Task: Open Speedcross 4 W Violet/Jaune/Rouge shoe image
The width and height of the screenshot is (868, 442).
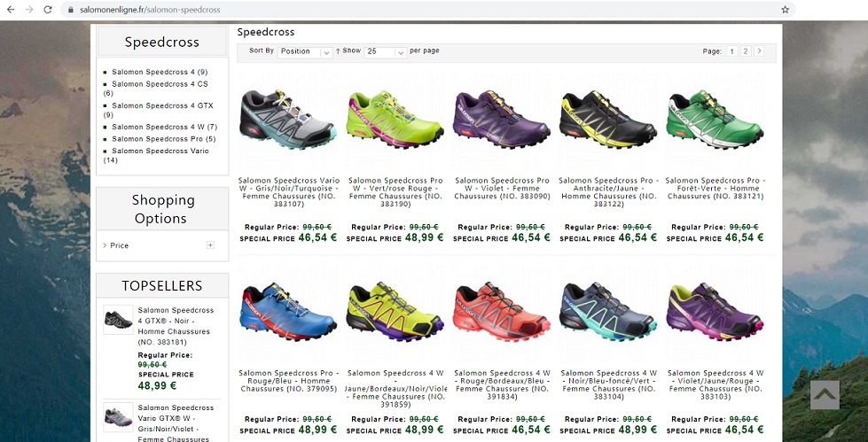Action: [x=716, y=312]
